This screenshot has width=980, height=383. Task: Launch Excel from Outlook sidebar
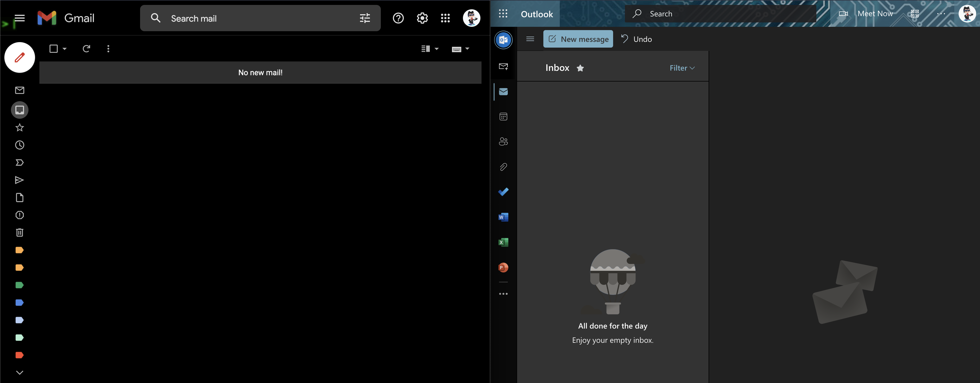pos(503,242)
